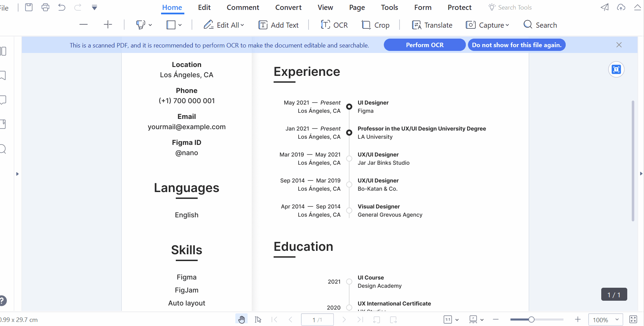The height and width of the screenshot is (326, 644).
Task: Click the Print icon
Action: click(45, 7)
